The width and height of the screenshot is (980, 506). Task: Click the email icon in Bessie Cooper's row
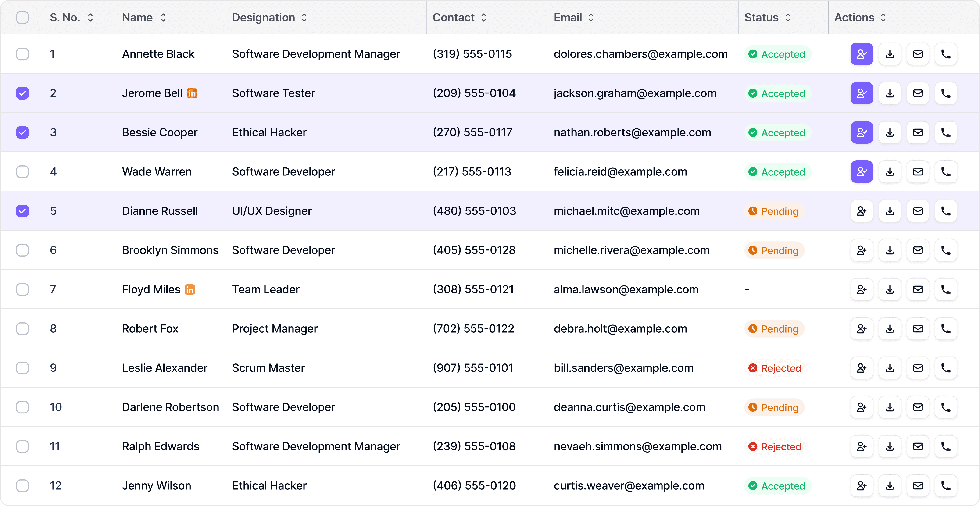(x=918, y=132)
